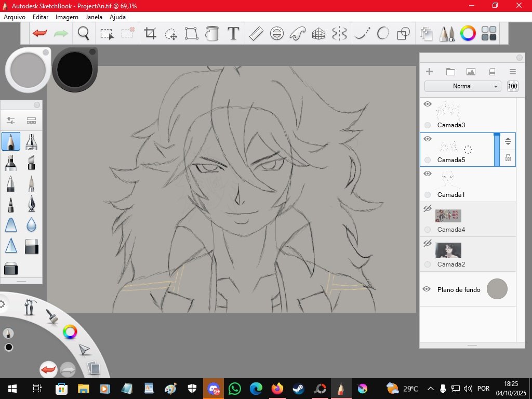The width and height of the screenshot is (532, 399).
Task: Hide the Camada5 layer
Action: click(428, 138)
